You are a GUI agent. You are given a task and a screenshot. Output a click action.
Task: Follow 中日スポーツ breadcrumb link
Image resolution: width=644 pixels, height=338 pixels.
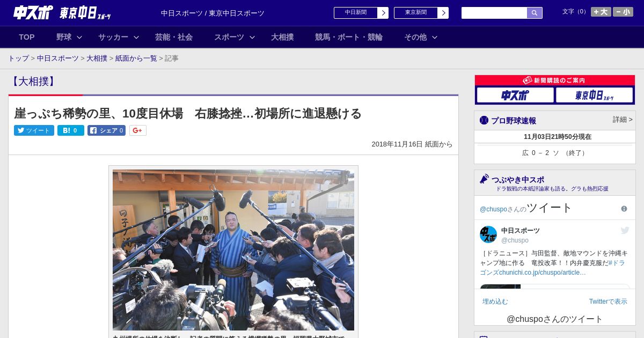[58, 58]
